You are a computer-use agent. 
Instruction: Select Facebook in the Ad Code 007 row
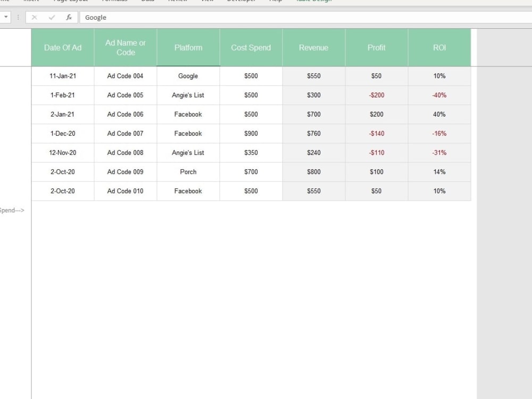[x=188, y=134]
